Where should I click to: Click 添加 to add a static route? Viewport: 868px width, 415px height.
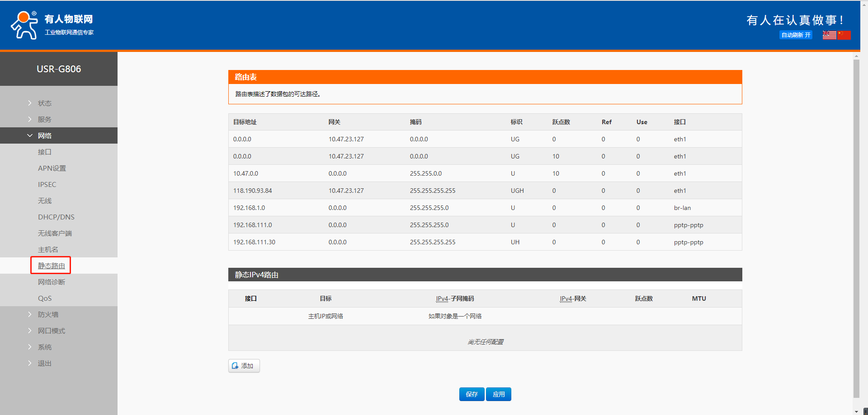(244, 366)
